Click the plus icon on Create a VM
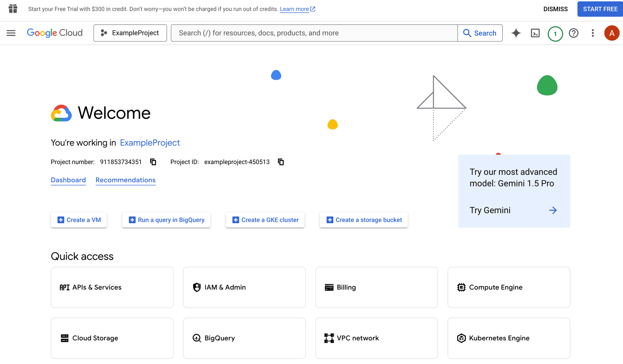 tap(61, 220)
